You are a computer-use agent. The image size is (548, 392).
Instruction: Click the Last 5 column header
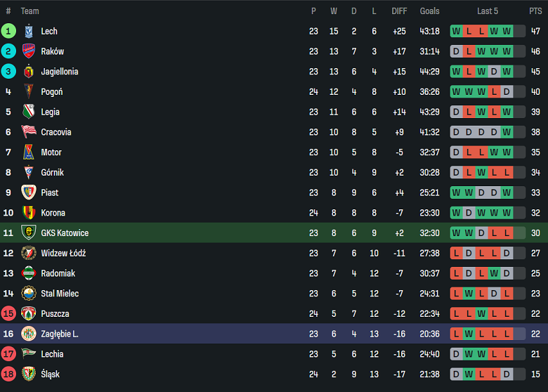coord(488,11)
